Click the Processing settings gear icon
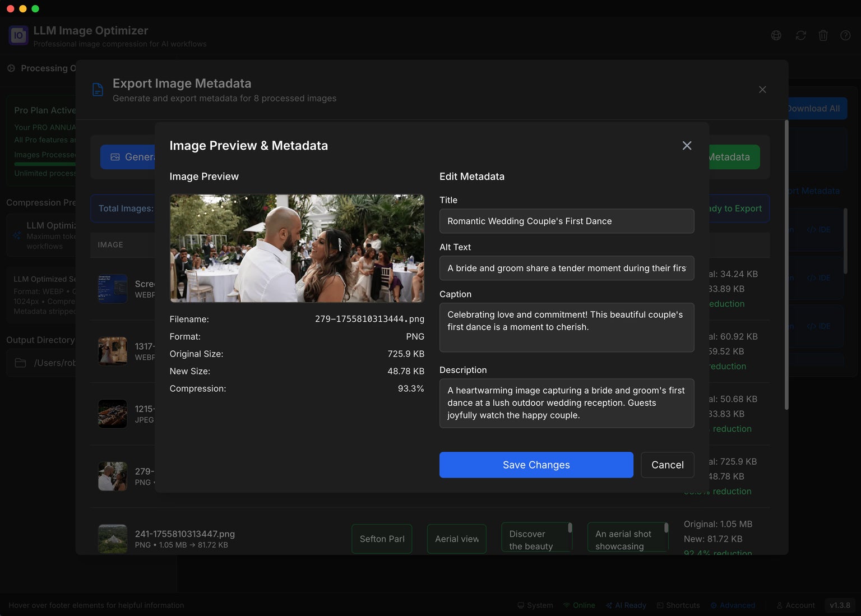The image size is (861, 616). [x=11, y=68]
